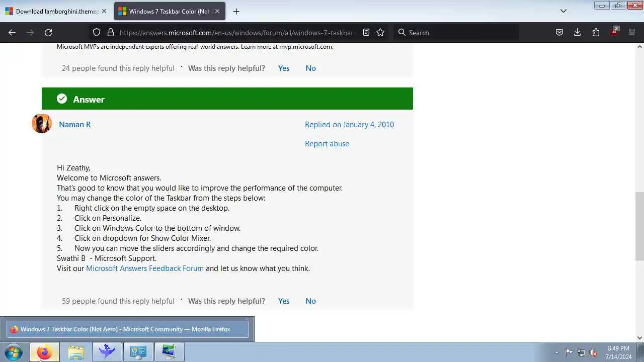Click the uBlock Origin extension icon
This screenshot has height=362, width=644.
click(614, 32)
